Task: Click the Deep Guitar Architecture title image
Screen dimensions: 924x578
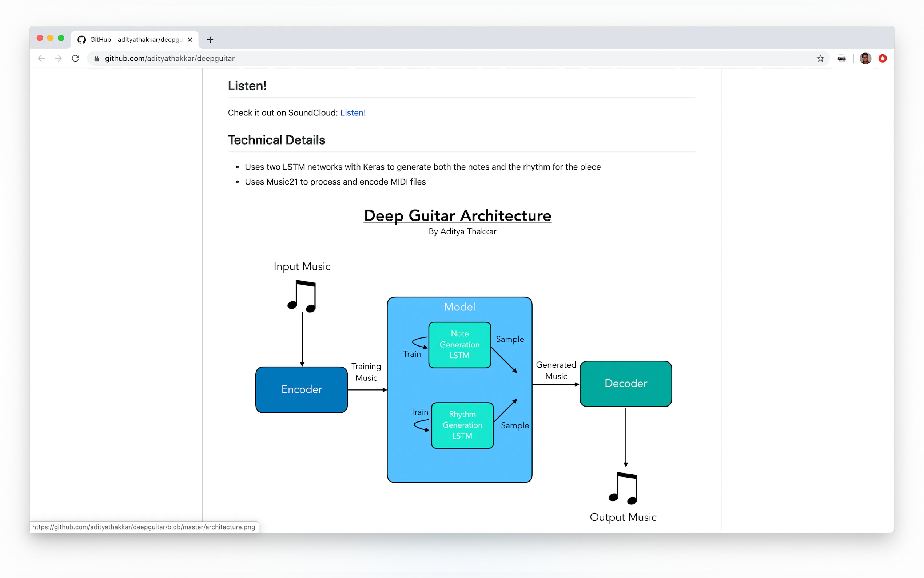Action: [x=457, y=216]
